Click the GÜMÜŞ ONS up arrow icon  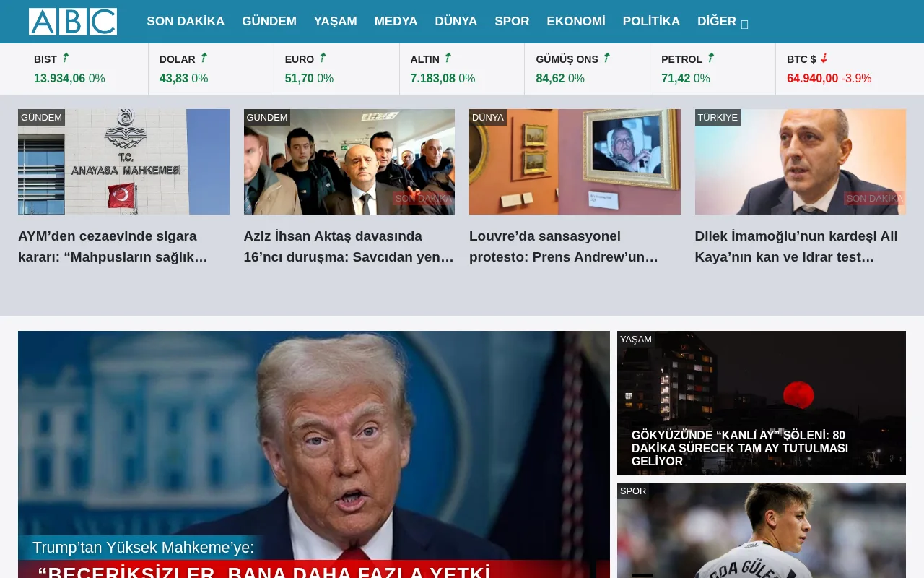point(606,57)
